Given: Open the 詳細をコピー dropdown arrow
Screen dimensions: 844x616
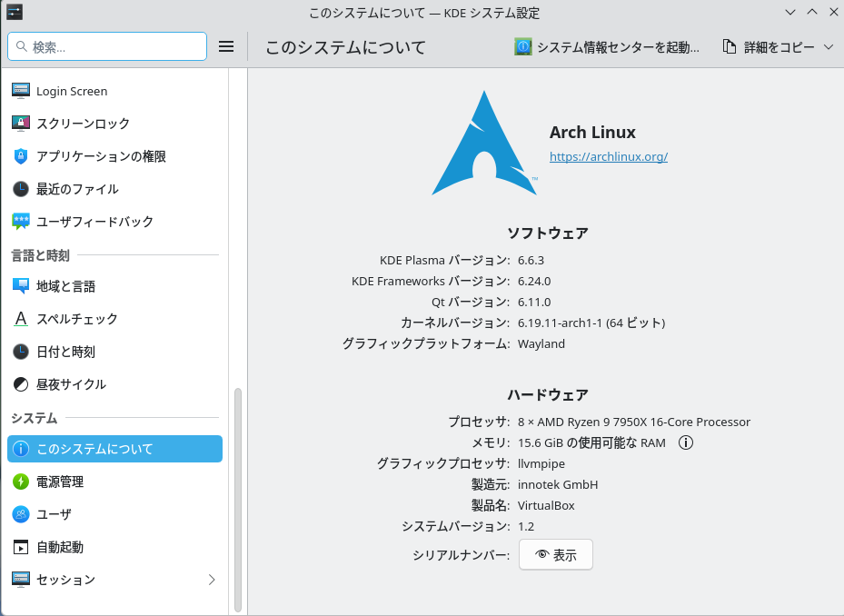Looking at the screenshot, I should [x=828, y=47].
